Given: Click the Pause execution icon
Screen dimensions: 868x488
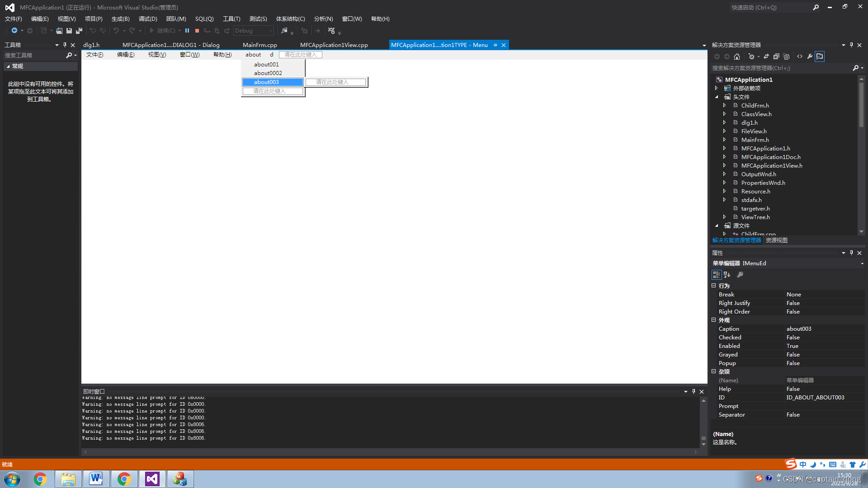Looking at the screenshot, I should pos(187,30).
